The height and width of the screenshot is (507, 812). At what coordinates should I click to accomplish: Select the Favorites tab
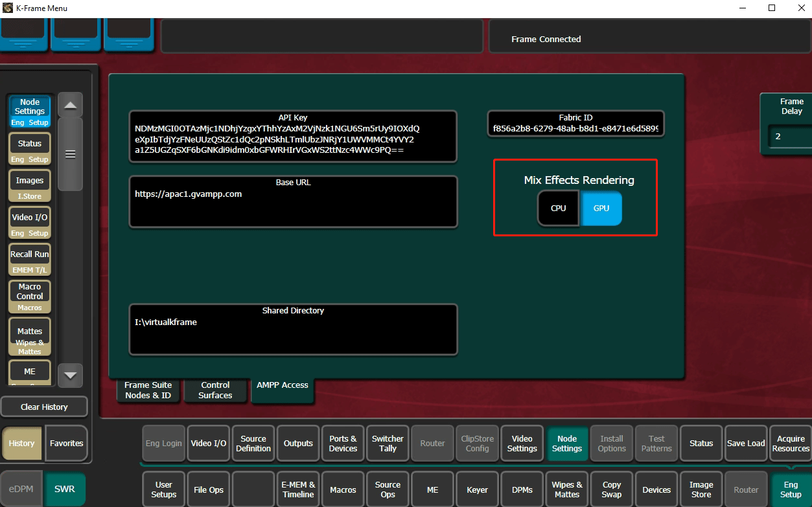[67, 444]
